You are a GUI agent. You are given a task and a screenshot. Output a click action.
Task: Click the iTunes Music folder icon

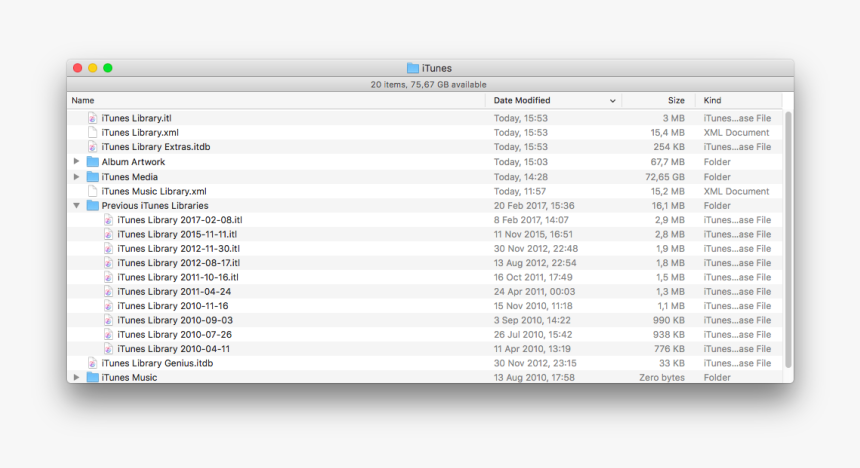93,377
